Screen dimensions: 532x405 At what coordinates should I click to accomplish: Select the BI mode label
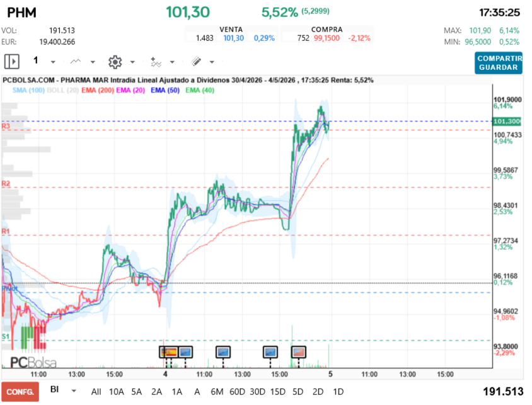[x=55, y=389]
